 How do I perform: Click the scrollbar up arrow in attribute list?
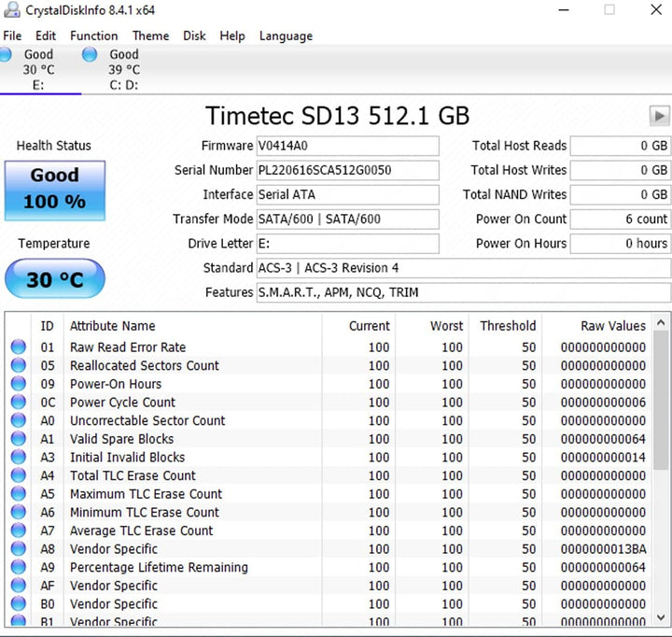click(661, 322)
